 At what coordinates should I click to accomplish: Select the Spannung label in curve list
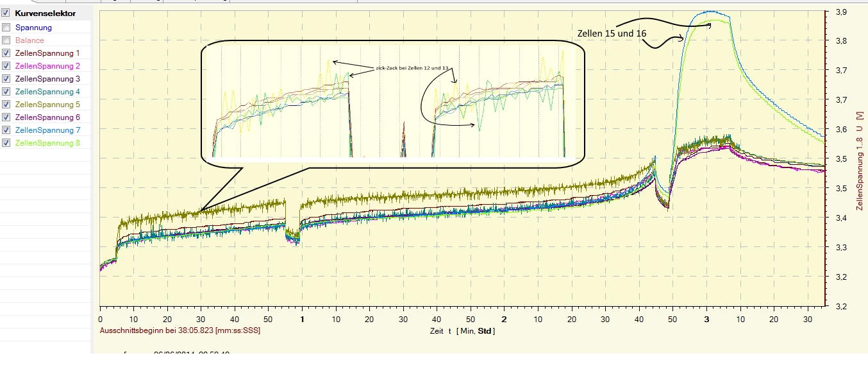(33, 28)
